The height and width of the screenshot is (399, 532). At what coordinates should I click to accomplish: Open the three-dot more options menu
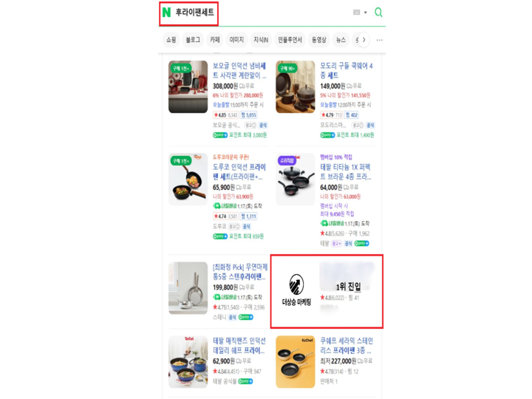pyautogui.click(x=379, y=40)
